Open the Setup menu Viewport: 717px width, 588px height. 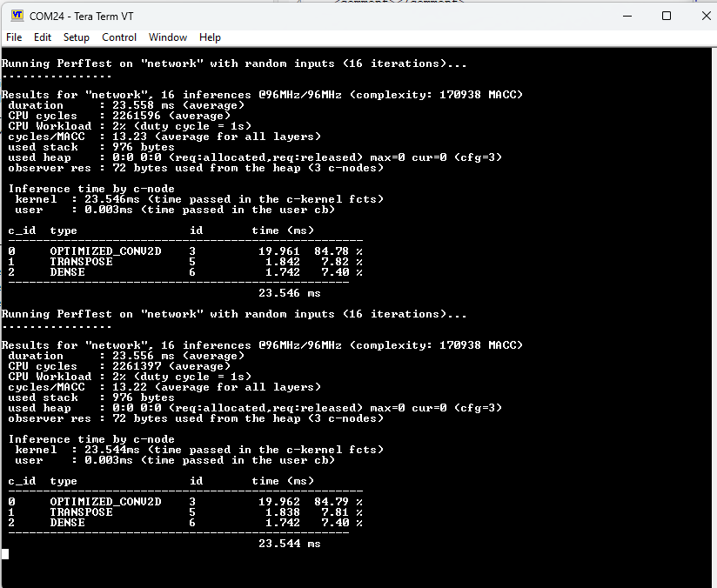pos(76,37)
